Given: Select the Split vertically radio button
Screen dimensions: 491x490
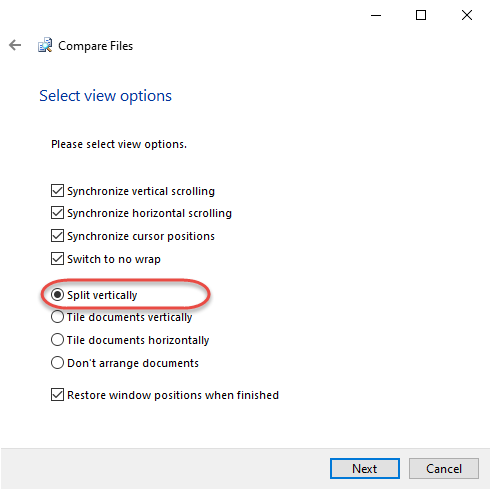Looking at the screenshot, I should point(57,295).
